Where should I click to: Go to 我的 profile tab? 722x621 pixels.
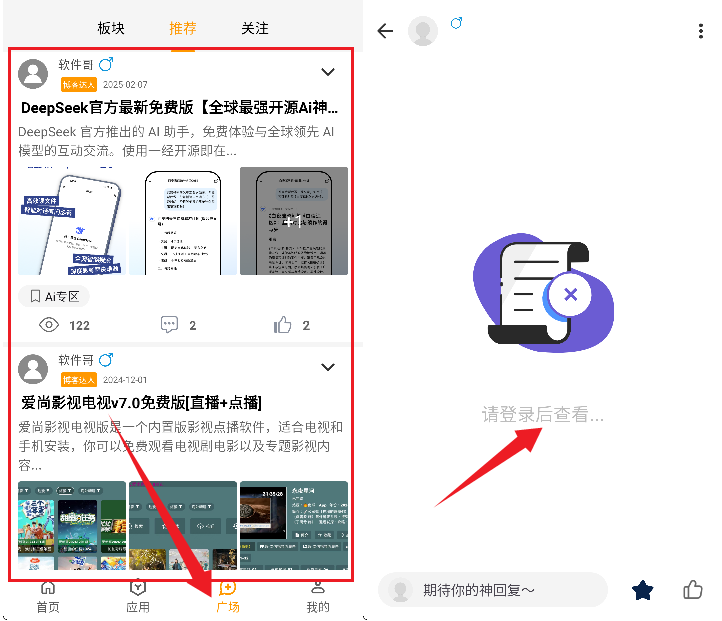318,597
